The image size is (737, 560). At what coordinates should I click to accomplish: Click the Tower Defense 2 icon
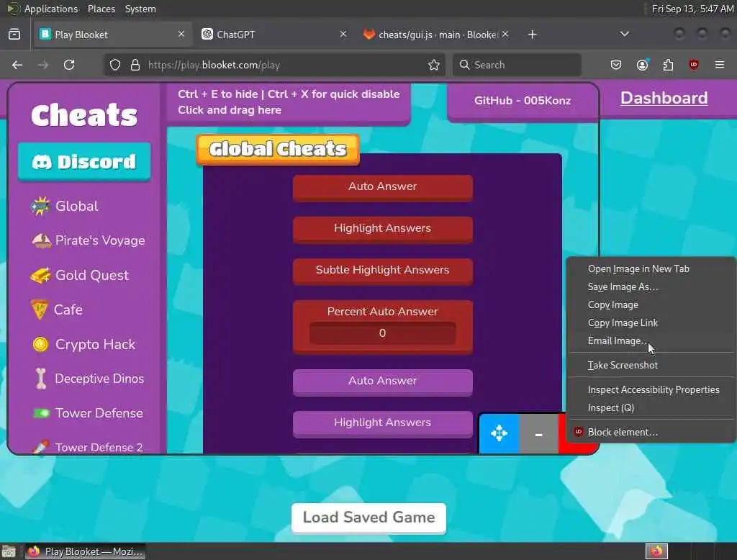[x=40, y=446]
